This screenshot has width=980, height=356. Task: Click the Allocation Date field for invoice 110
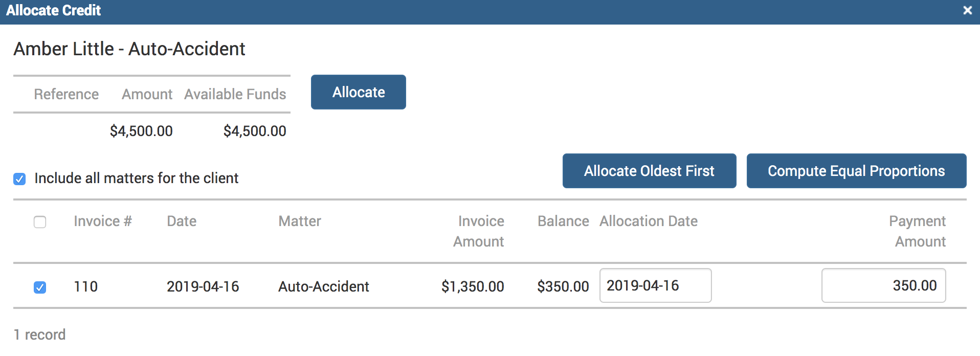pos(655,285)
